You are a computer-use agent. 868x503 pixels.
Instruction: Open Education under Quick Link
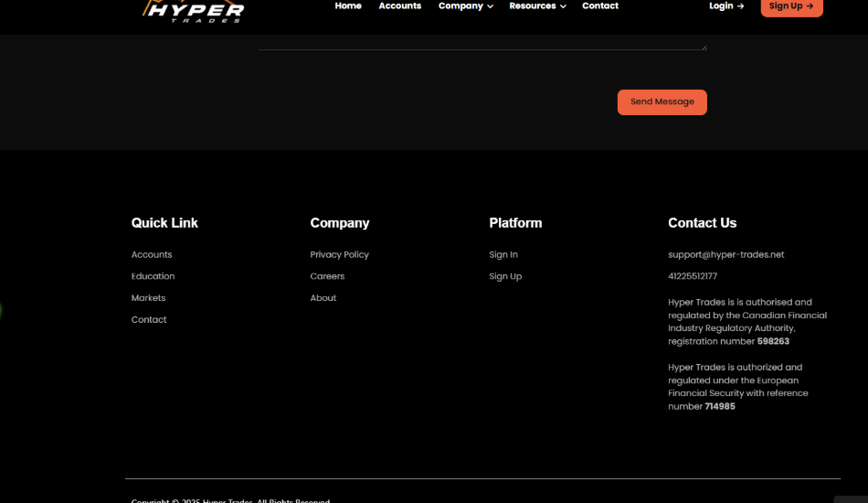[x=153, y=276]
